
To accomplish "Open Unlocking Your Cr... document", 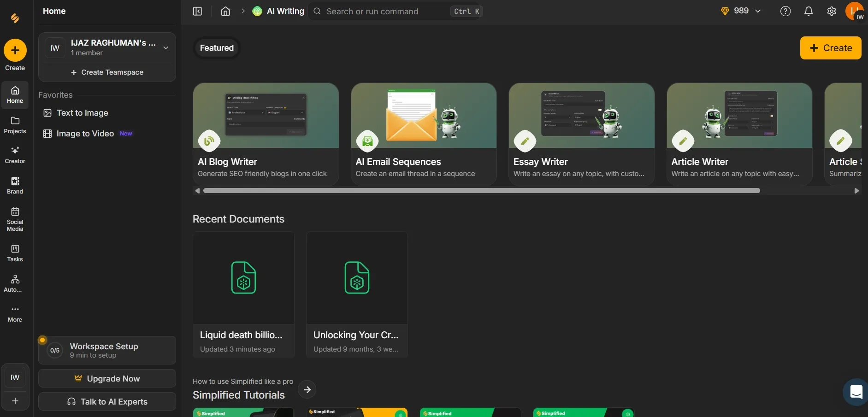I will point(357,294).
